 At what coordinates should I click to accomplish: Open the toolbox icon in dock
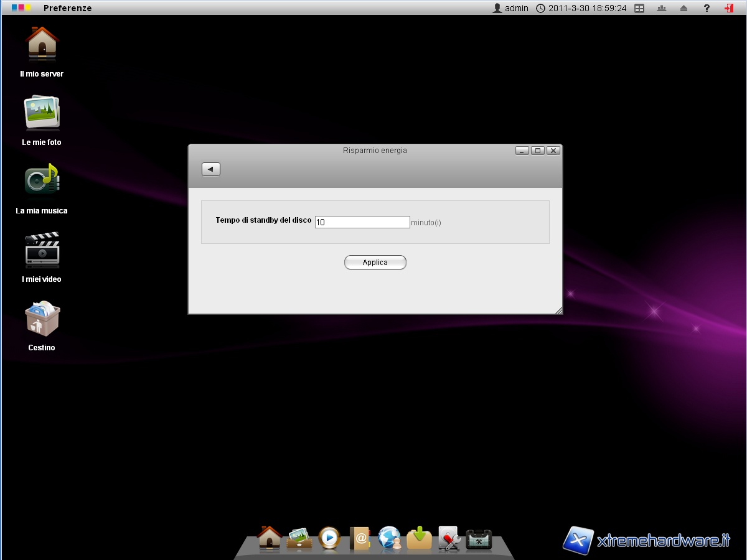tap(479, 539)
